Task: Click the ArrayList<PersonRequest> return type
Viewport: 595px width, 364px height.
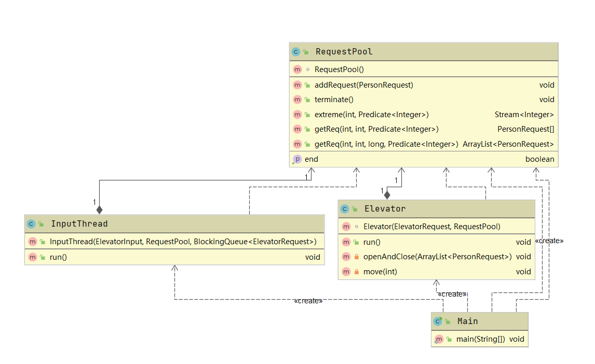Action: click(508, 144)
